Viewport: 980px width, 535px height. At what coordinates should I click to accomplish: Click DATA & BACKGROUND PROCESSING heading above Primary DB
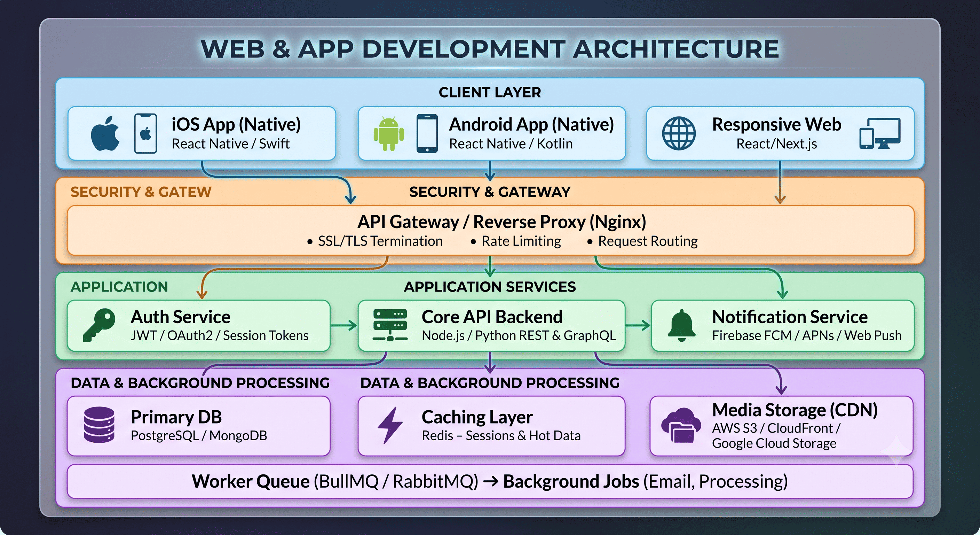(x=200, y=383)
